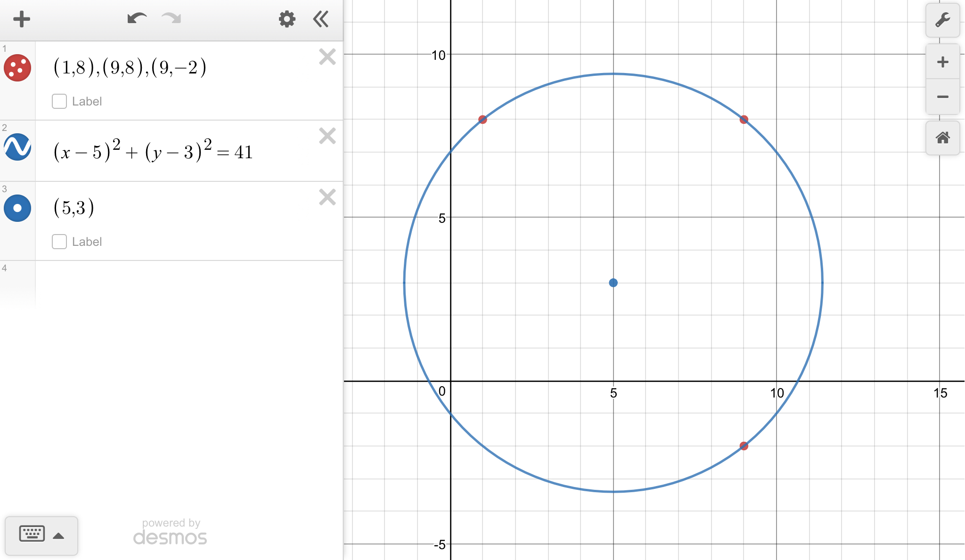The image size is (965, 560).
Task: Open the expression list settings gear
Action: click(286, 19)
